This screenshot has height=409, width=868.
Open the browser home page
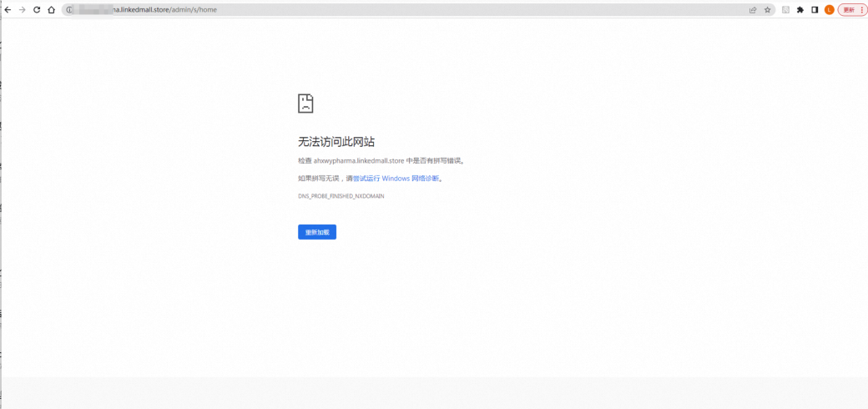[x=51, y=10]
